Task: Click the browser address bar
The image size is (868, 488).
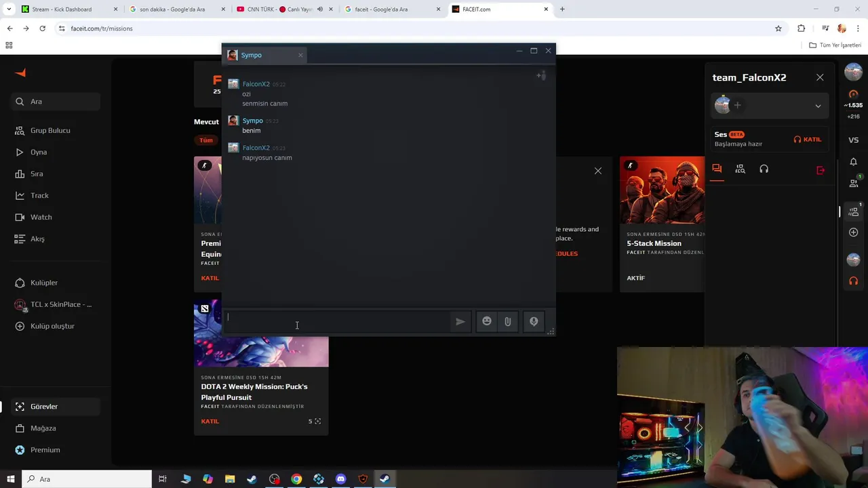Action: point(414,28)
